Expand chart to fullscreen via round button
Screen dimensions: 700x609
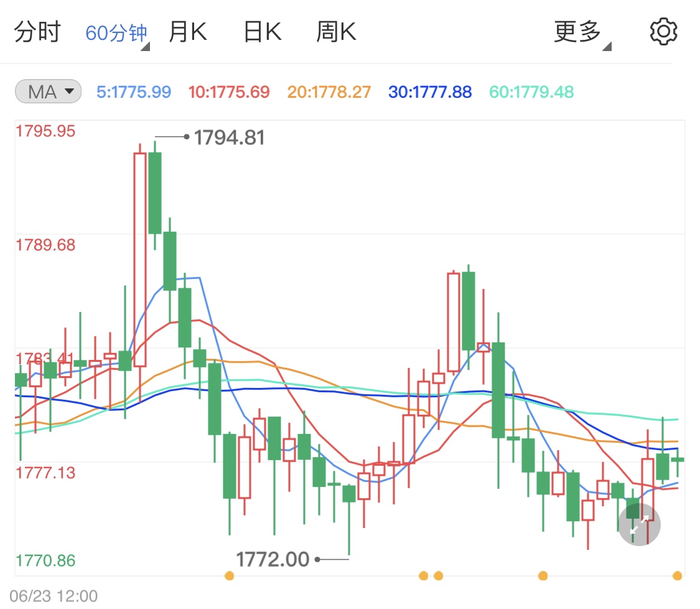639,524
